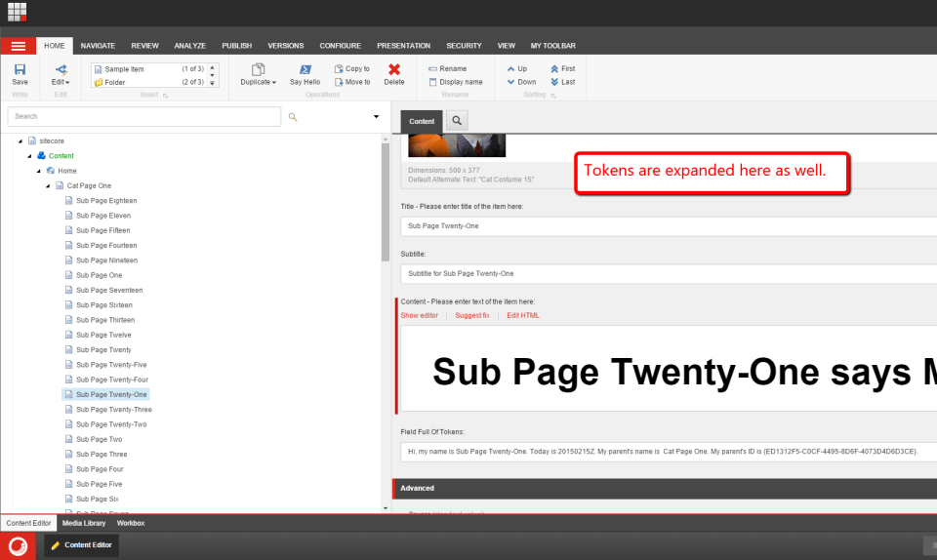
Task: Select Sub Page Thirteen in tree
Action: (x=105, y=320)
